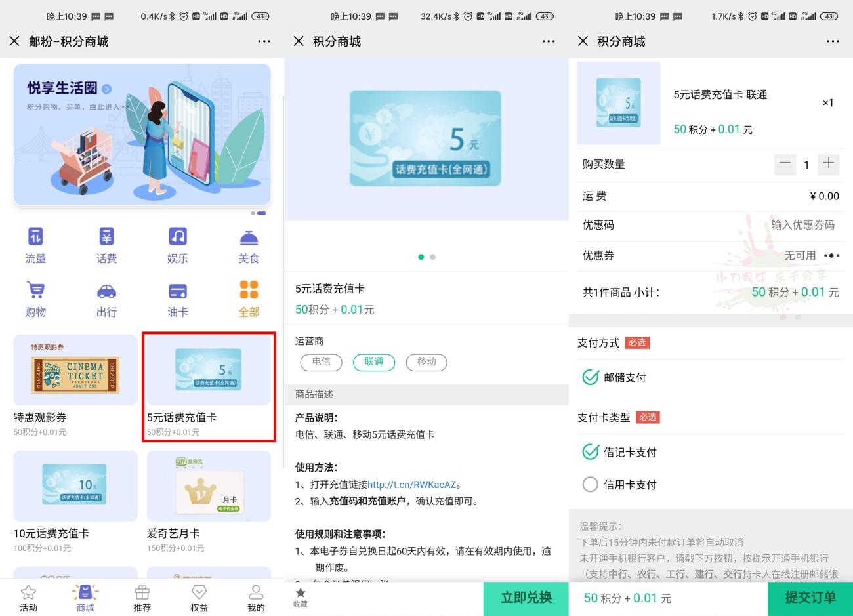This screenshot has width=853, height=616.
Task: Increase purchase quantity with the plus button
Action: 829,164
